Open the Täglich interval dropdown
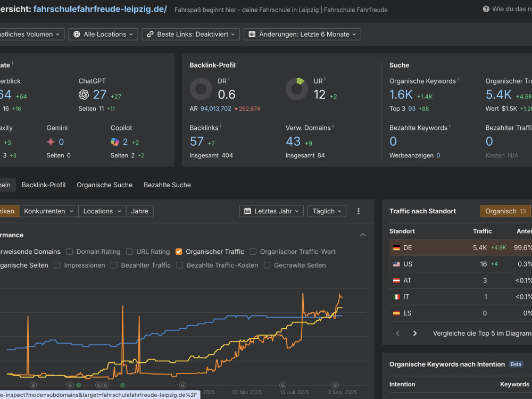The image size is (532, 399). 327,211
